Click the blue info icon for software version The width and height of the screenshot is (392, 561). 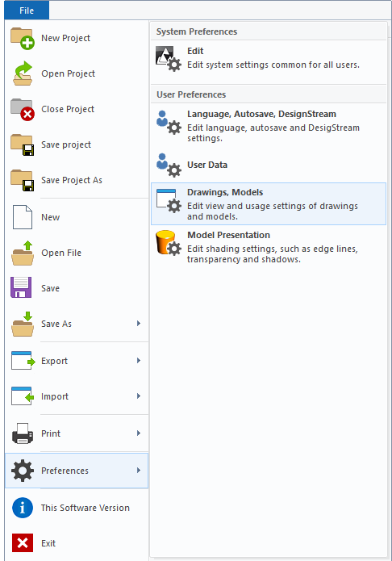coord(23,508)
